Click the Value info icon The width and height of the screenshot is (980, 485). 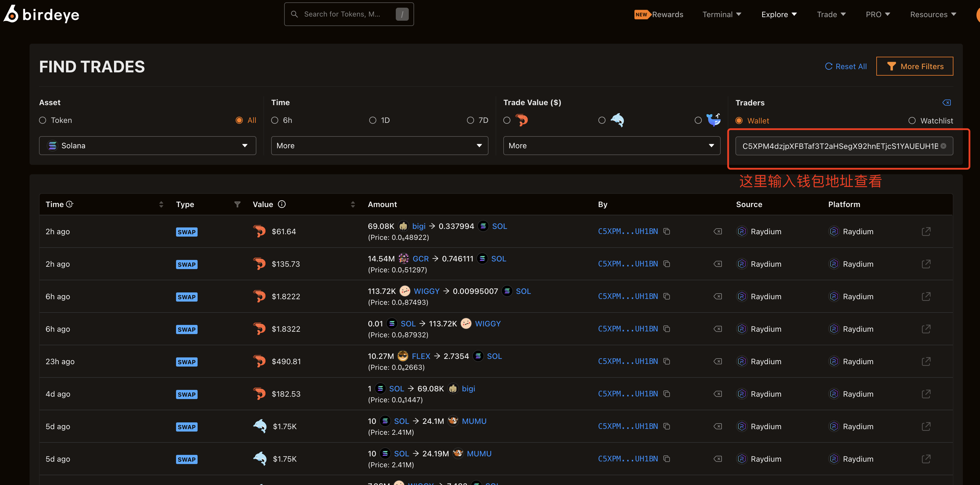point(281,204)
